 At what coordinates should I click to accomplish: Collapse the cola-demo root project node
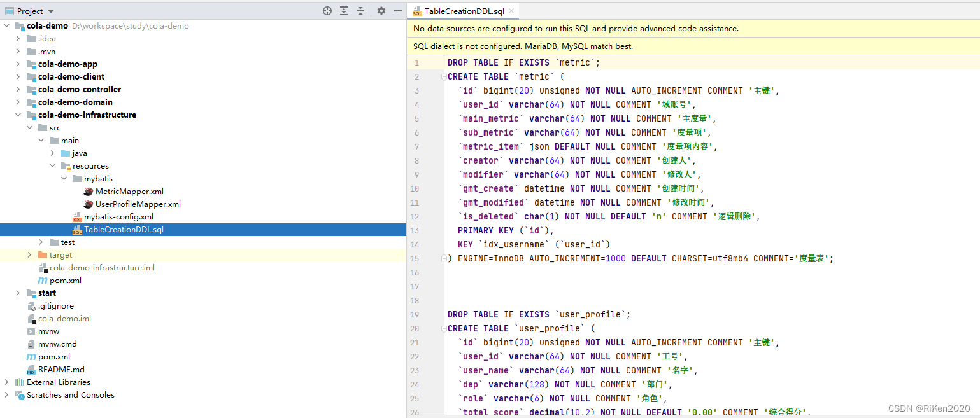[x=7, y=26]
